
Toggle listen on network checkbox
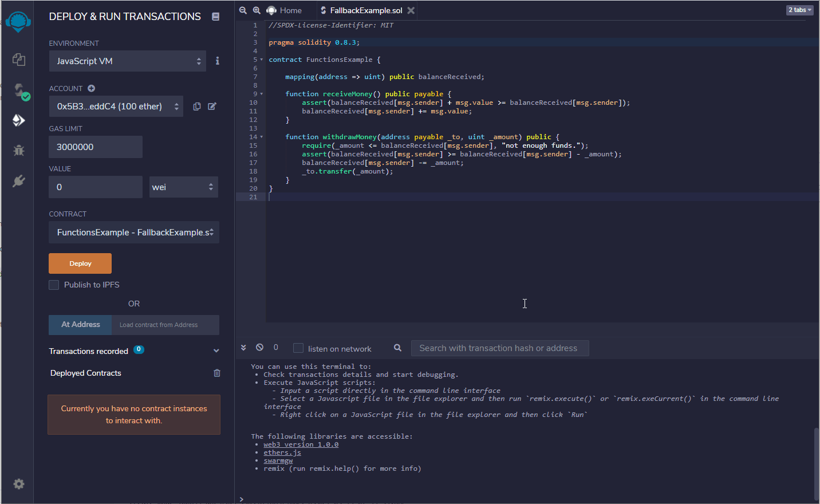pos(298,348)
